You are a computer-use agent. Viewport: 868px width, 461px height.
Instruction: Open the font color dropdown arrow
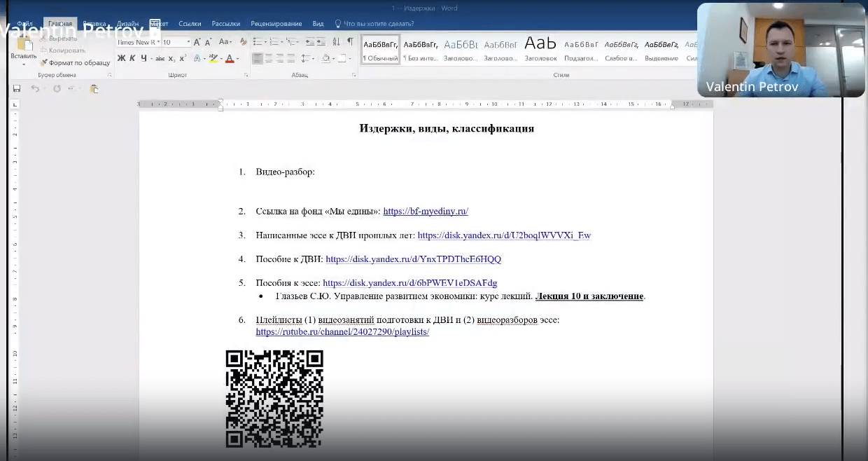pyautogui.click(x=238, y=59)
